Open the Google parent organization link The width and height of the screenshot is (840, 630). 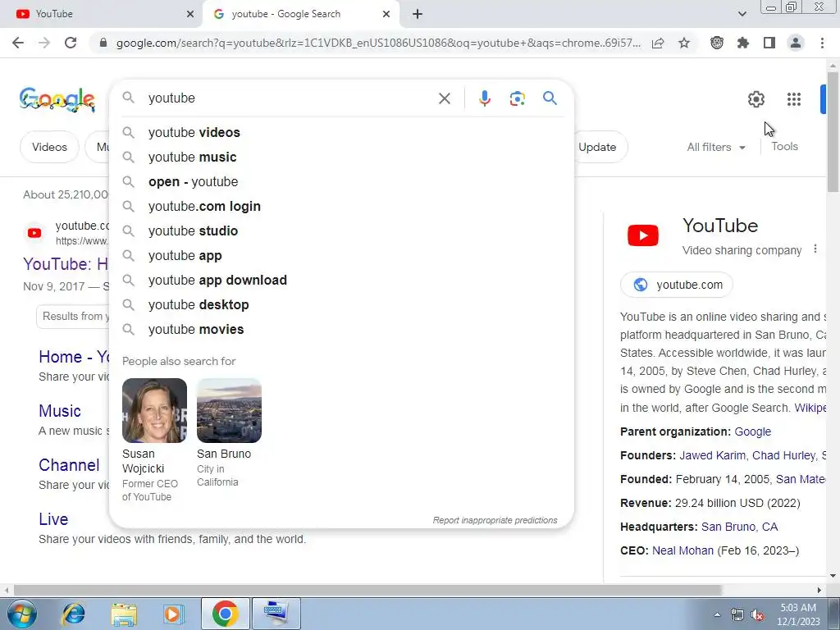click(x=752, y=431)
